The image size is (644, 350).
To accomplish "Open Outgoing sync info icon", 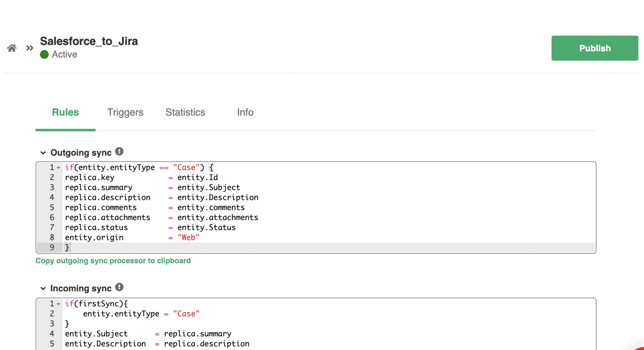I will (x=119, y=152).
